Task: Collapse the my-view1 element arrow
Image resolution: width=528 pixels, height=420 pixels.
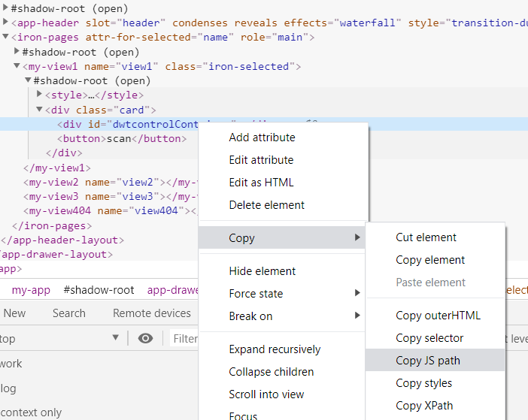Action: pos(17,65)
